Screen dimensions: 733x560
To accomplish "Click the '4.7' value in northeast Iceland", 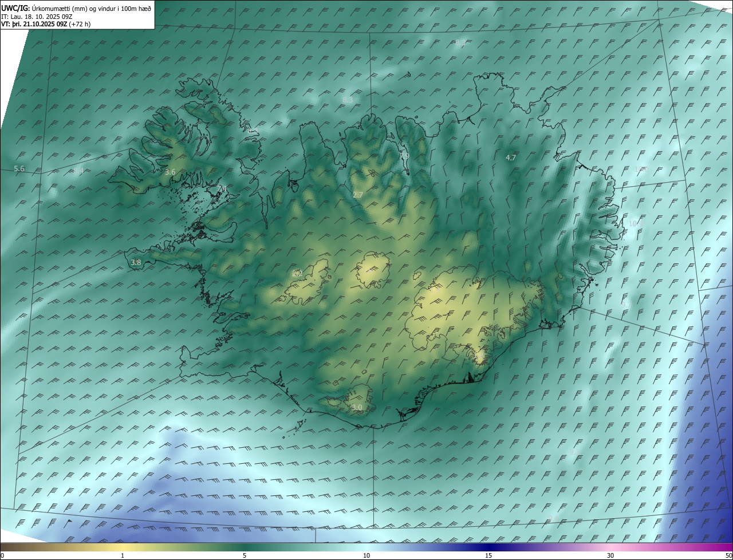I will [511, 157].
